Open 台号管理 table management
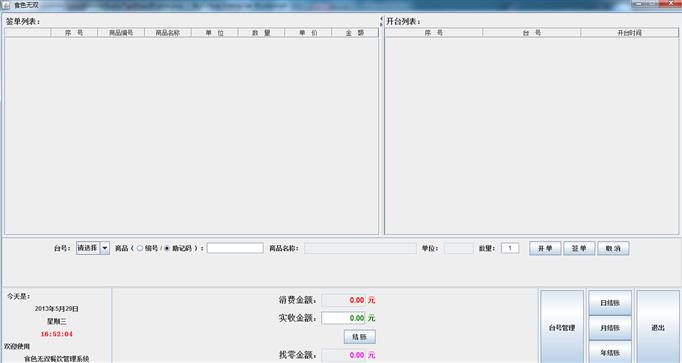 pyautogui.click(x=562, y=327)
